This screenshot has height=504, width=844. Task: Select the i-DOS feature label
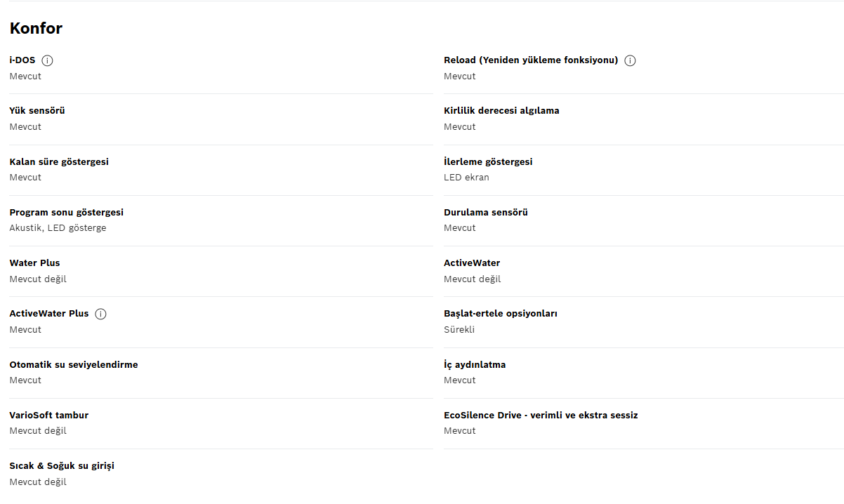point(22,60)
